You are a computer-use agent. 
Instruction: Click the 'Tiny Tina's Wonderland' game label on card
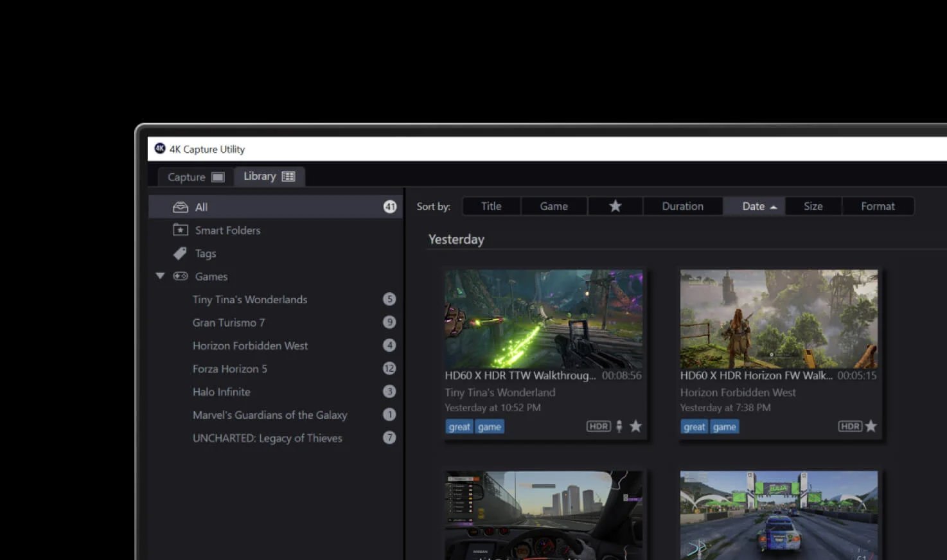point(500,392)
